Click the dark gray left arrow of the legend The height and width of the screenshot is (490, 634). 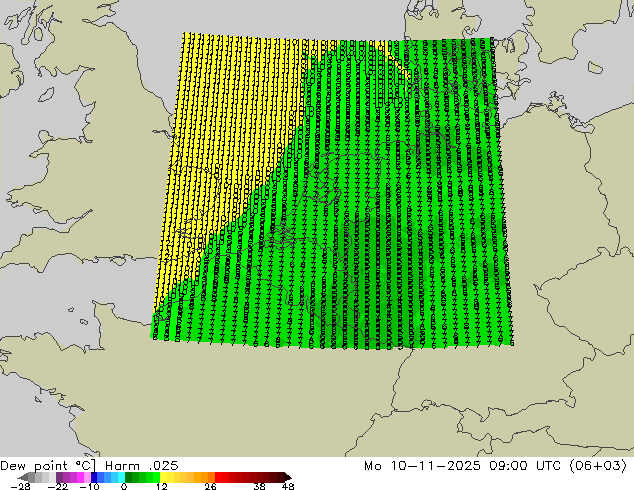click(23, 477)
